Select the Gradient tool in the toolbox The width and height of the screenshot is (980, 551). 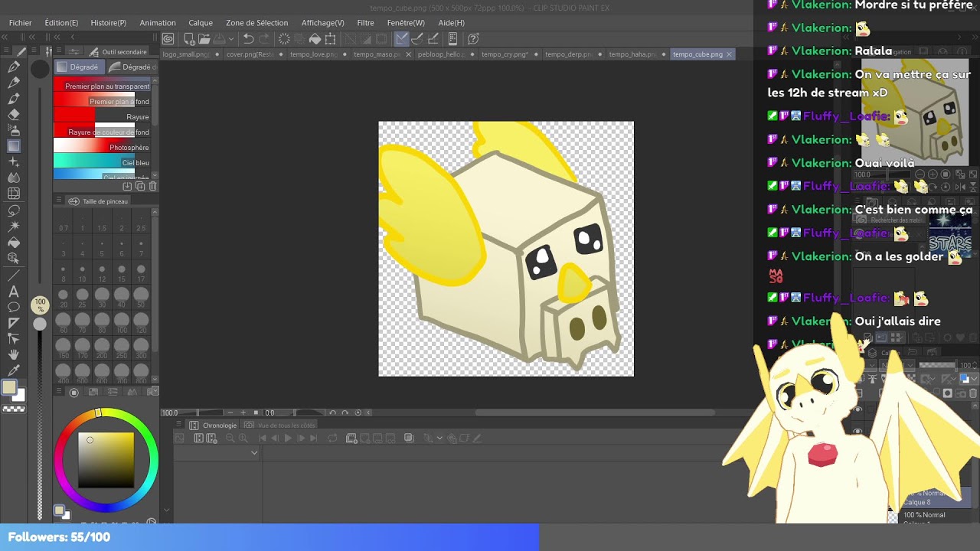[14, 146]
